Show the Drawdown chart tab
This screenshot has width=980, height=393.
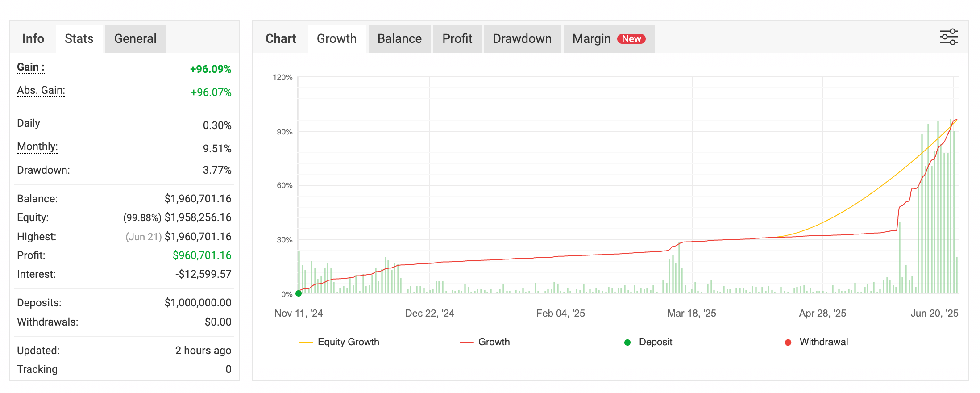tap(522, 39)
